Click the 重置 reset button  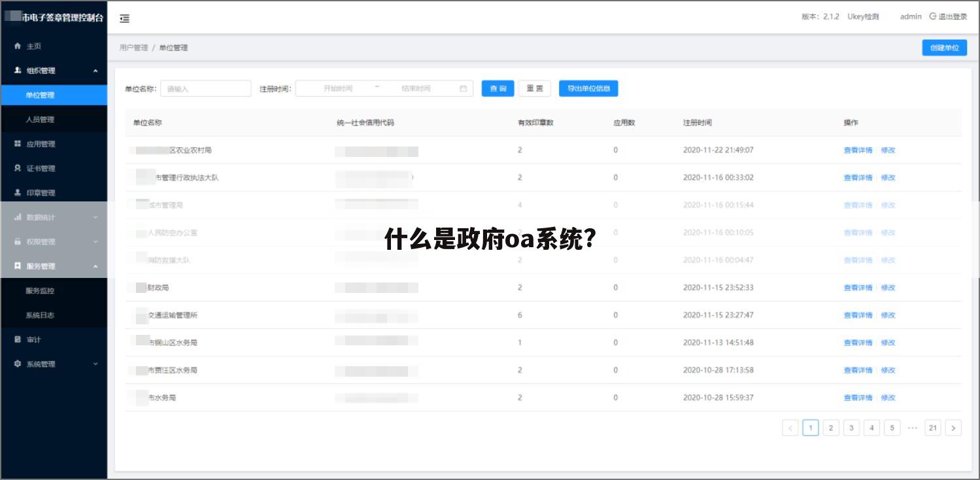[x=535, y=88]
